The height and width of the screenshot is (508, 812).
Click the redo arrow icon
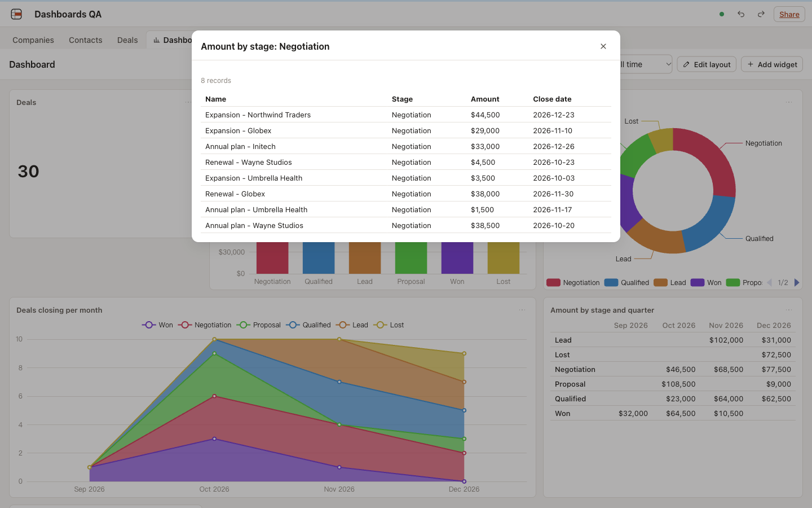pos(761,14)
